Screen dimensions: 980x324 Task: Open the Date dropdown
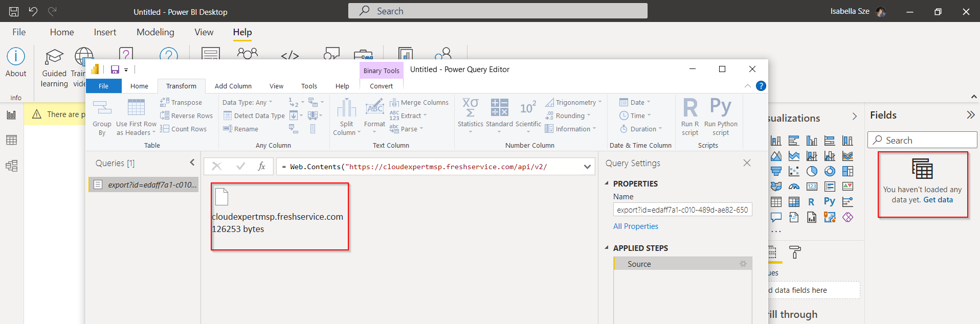635,102
